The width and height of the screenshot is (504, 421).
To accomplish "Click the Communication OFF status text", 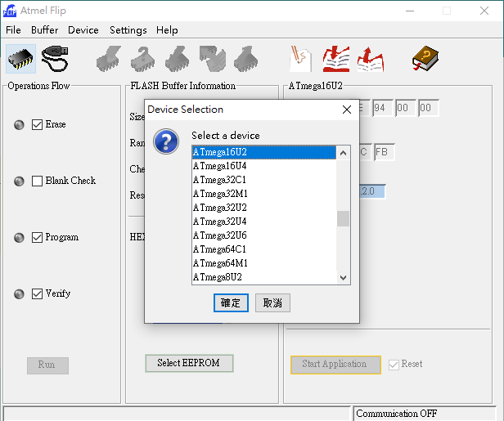I will (x=396, y=414).
